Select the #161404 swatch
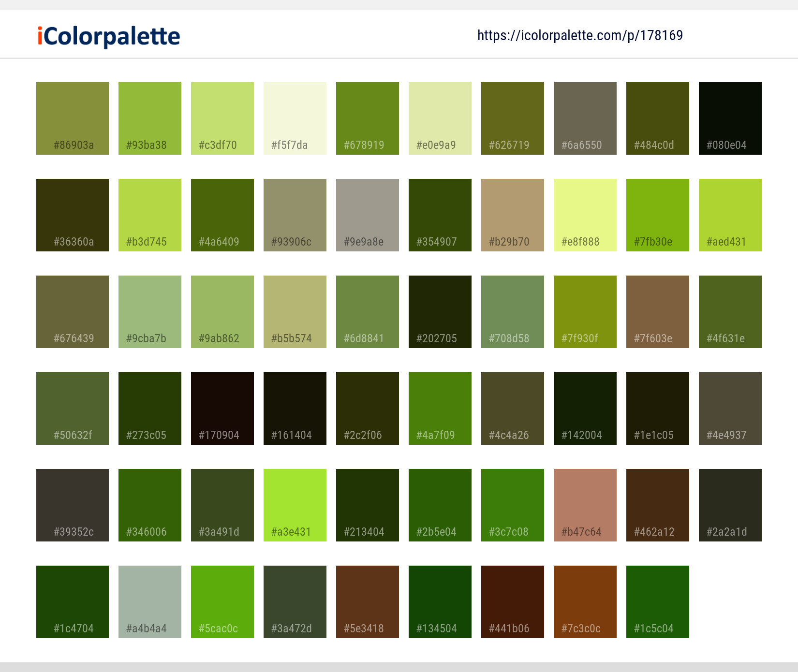 (295, 409)
